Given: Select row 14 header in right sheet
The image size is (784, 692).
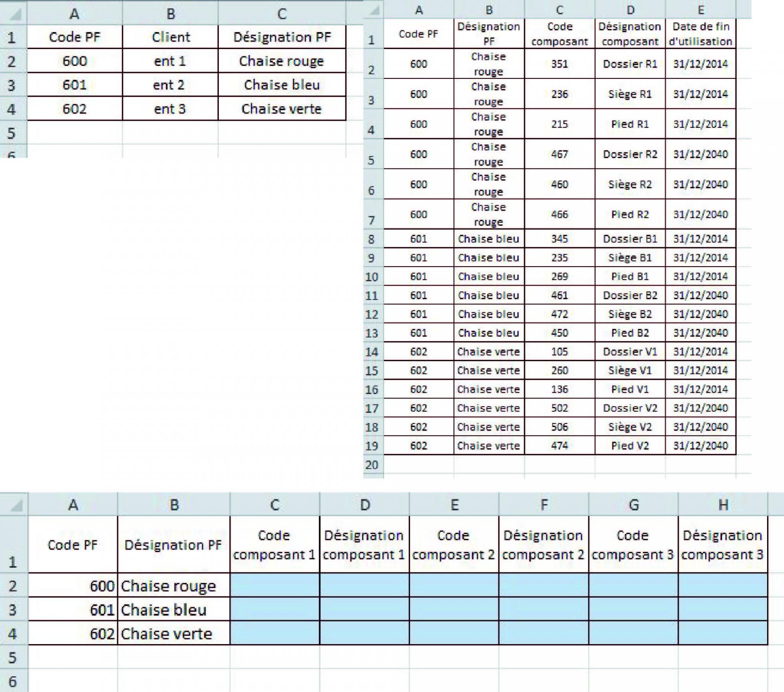Looking at the screenshot, I should pos(372,352).
